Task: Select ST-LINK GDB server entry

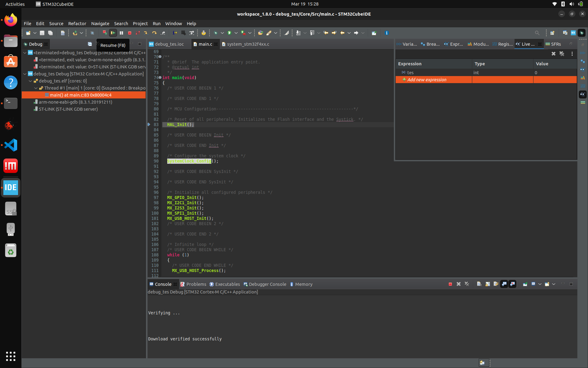Action: (68, 109)
